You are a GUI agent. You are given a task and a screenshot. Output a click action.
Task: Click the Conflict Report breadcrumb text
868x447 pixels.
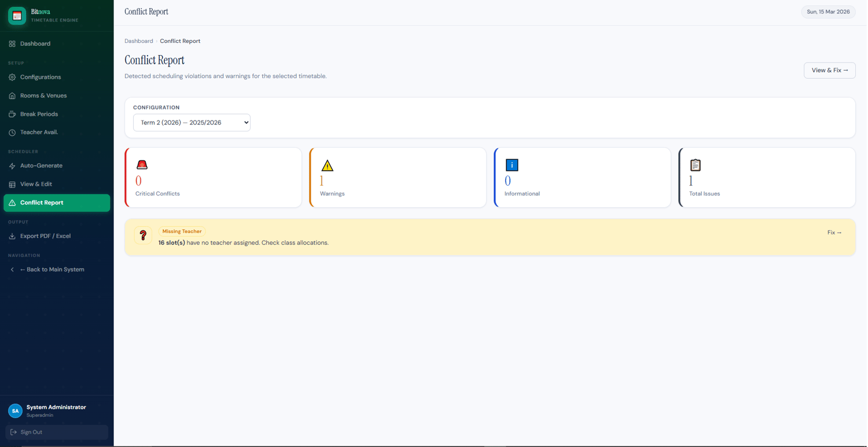click(x=180, y=41)
